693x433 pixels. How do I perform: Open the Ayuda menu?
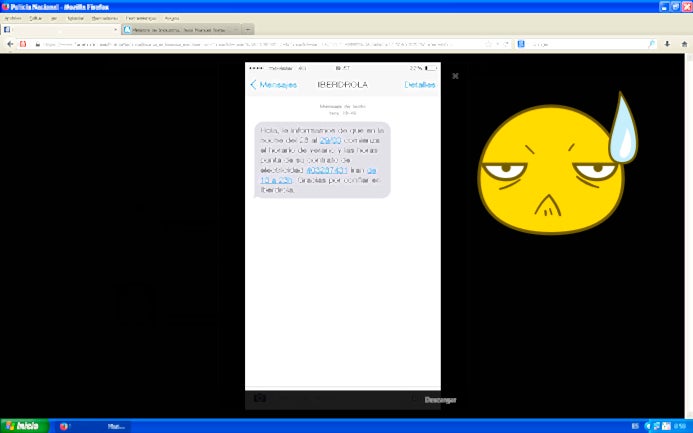click(x=172, y=19)
